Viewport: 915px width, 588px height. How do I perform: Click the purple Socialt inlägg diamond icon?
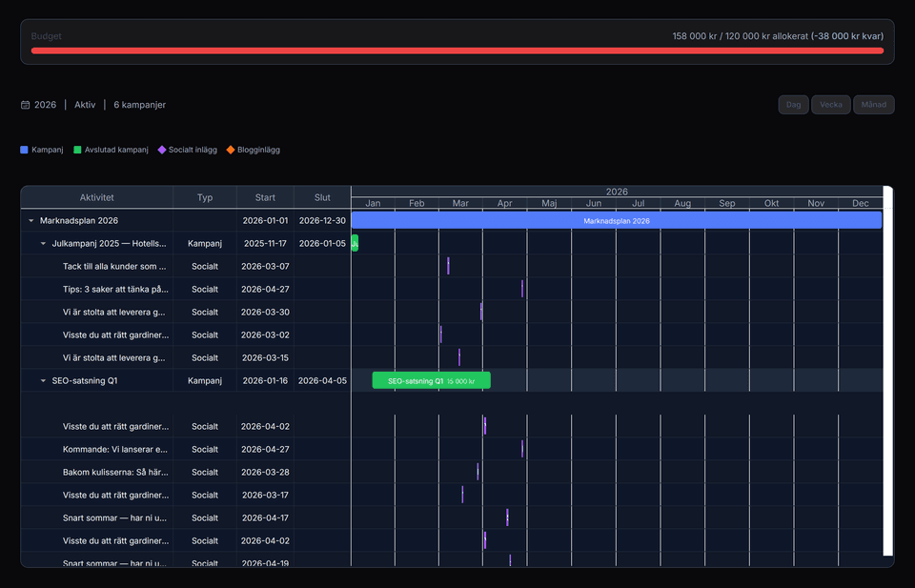[162, 150]
